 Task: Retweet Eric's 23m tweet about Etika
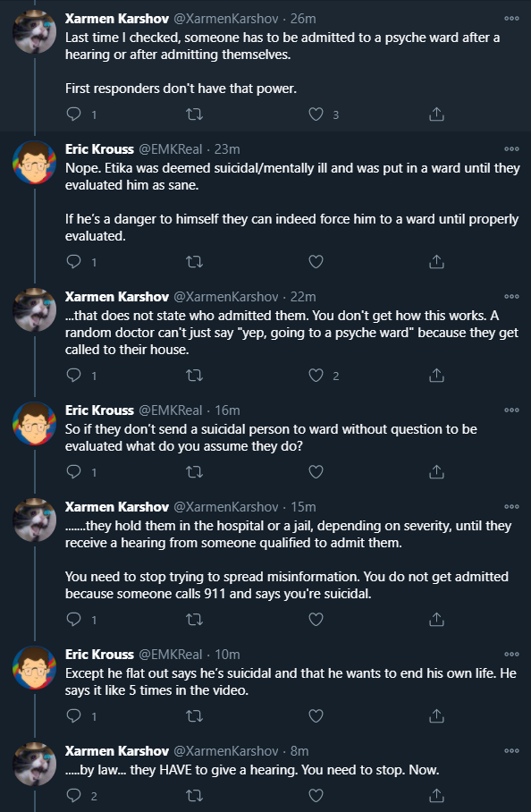[x=194, y=261]
